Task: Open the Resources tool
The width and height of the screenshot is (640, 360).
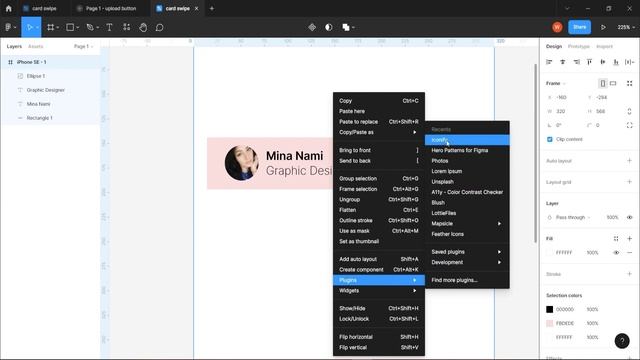Action: coord(127,27)
